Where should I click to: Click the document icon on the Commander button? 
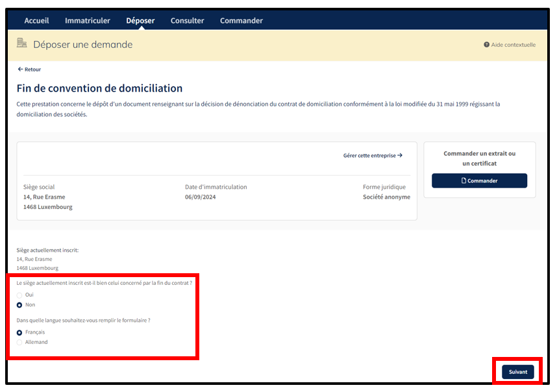click(x=464, y=180)
